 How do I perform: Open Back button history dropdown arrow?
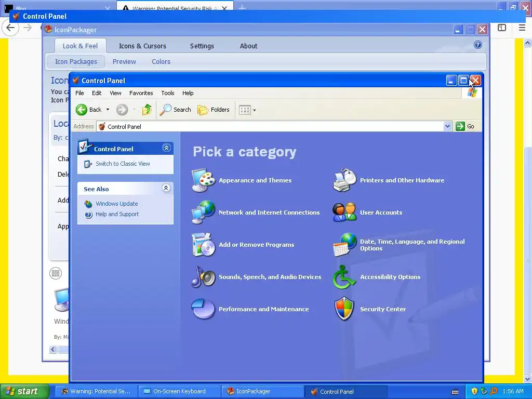point(108,110)
